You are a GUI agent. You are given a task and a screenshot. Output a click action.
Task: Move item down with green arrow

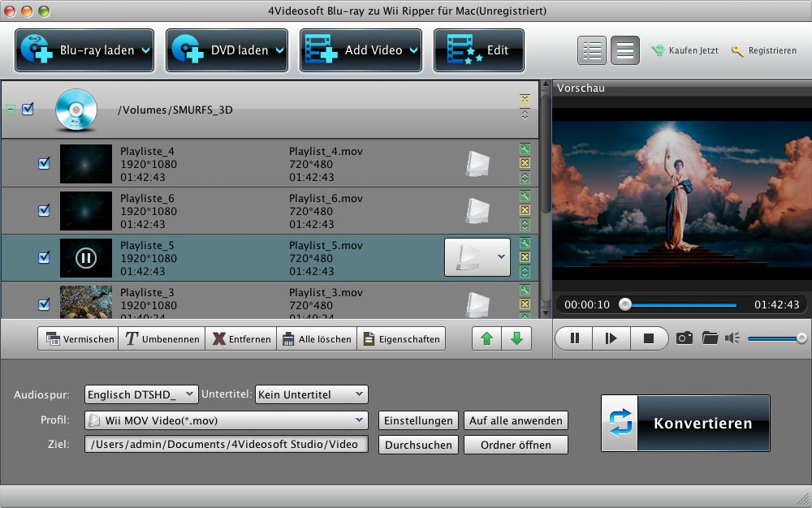(516, 338)
